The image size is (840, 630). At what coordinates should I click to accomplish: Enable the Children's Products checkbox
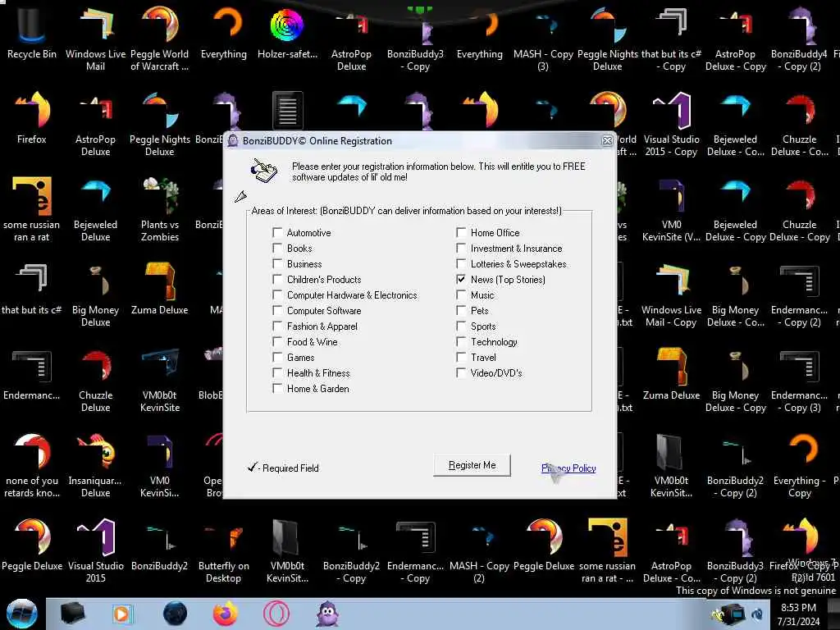click(277, 279)
